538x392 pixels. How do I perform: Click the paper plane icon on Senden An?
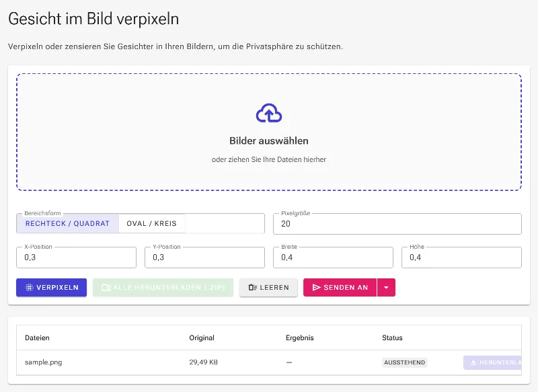click(x=316, y=287)
